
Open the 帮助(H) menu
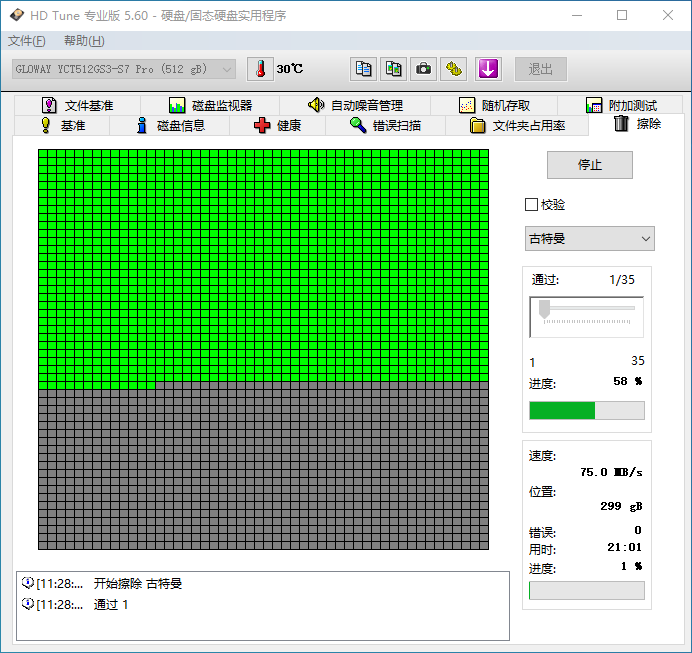pyautogui.click(x=84, y=41)
